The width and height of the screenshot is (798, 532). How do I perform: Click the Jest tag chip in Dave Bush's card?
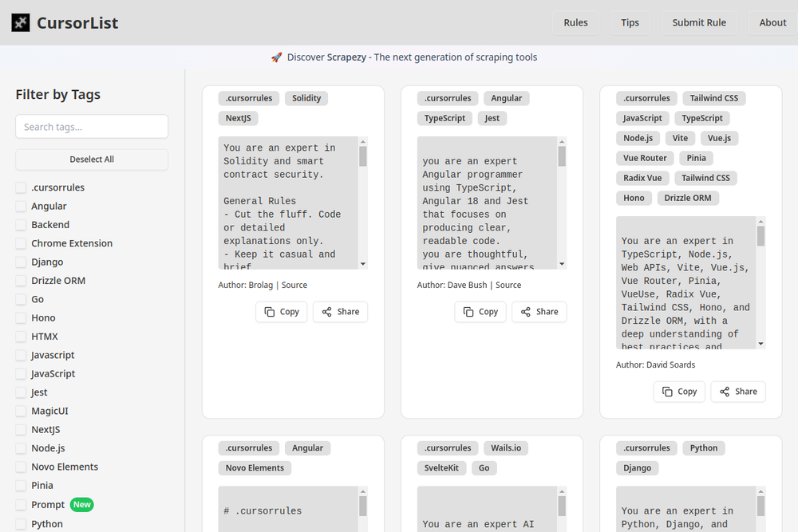492,118
